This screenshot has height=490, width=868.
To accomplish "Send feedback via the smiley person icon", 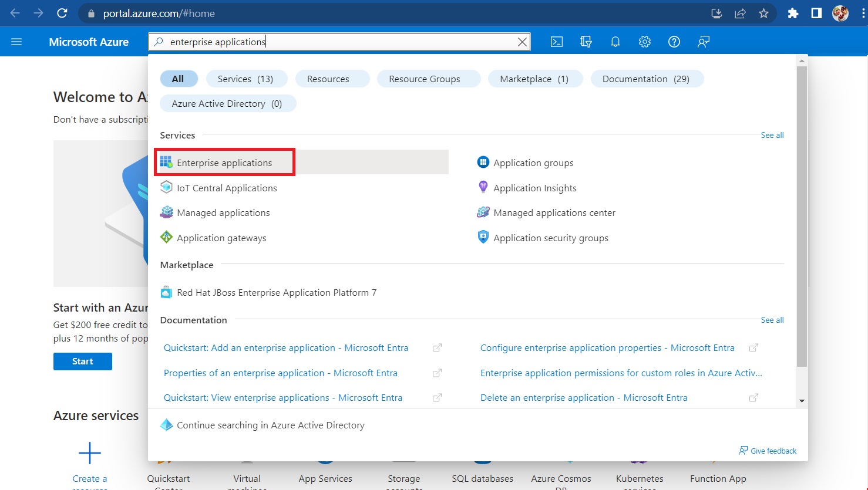I will (703, 41).
